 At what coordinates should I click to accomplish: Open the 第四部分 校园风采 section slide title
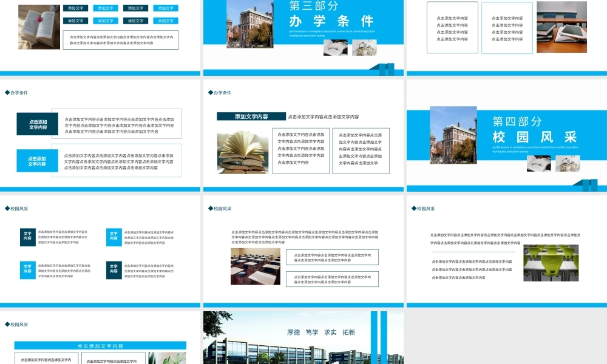pyautogui.click(x=535, y=130)
